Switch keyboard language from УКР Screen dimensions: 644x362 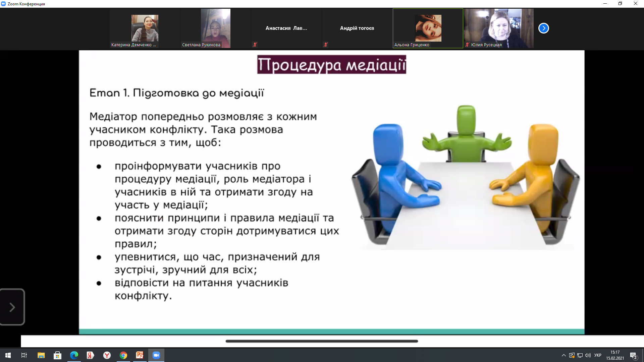pyautogui.click(x=598, y=355)
